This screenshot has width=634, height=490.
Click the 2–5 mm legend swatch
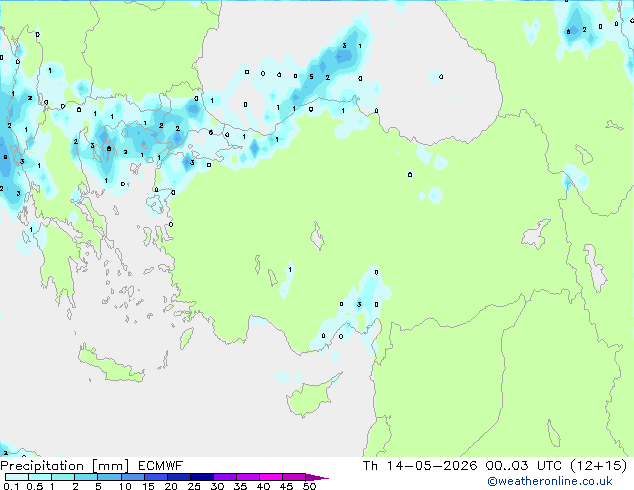click(x=86, y=477)
